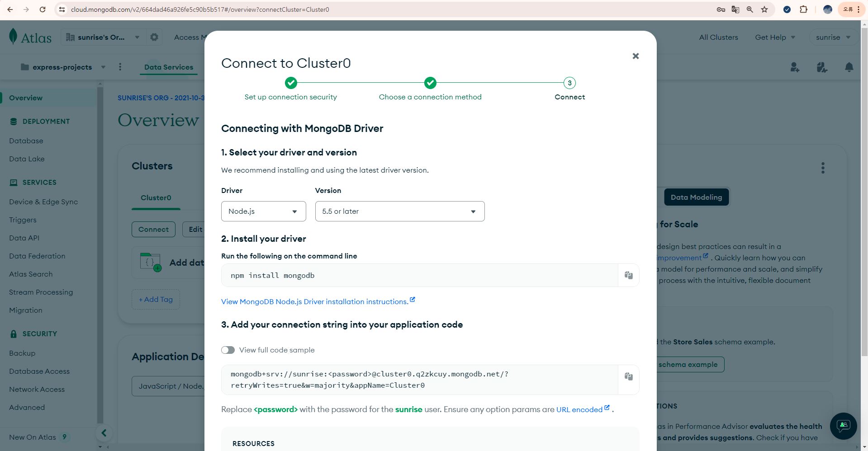The width and height of the screenshot is (868, 451).
Task: Click the Add data icon
Action: coord(151,262)
